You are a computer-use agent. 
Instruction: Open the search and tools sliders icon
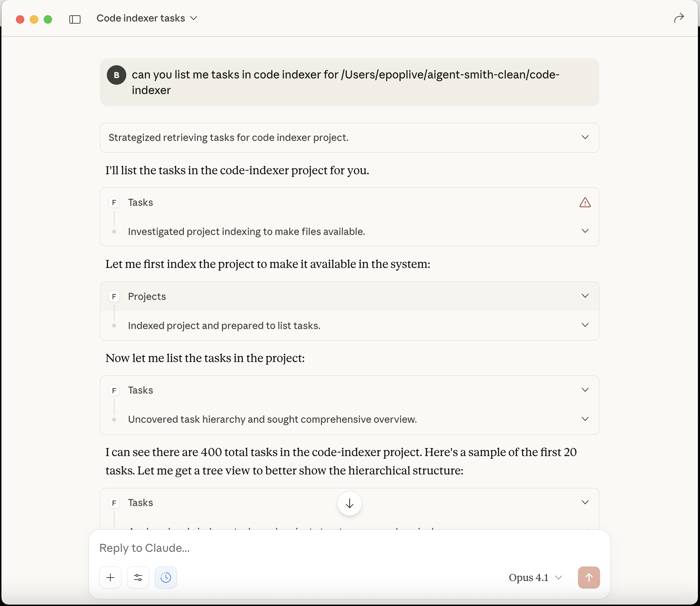[138, 578]
